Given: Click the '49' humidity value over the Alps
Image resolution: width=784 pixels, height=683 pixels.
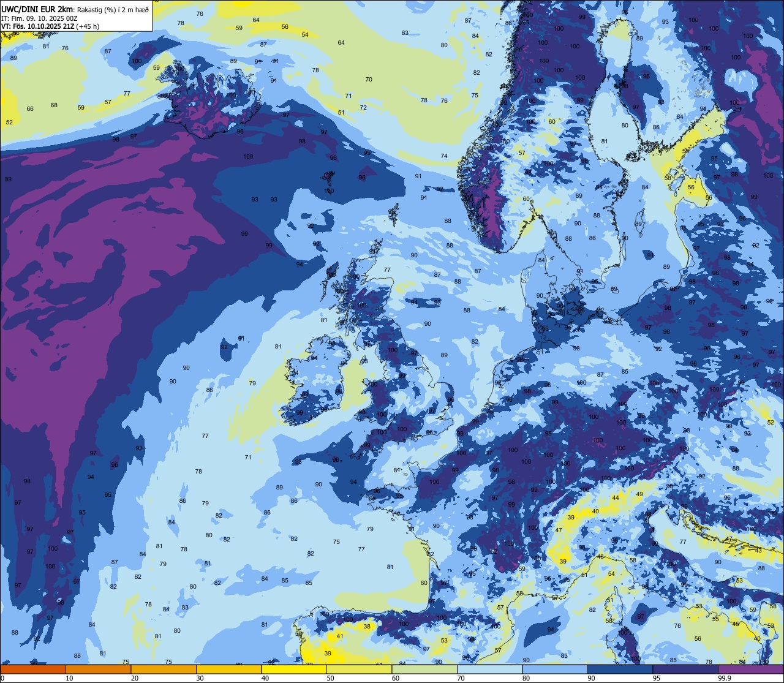Looking at the screenshot, I should tap(639, 494).
